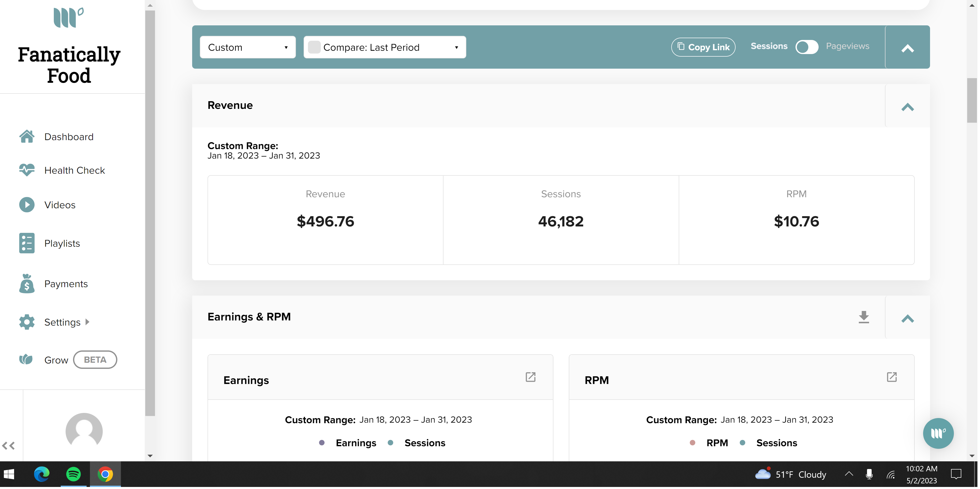The width and height of the screenshot is (980, 489).
Task: Click the main page scrollbar thumb
Action: click(x=972, y=100)
